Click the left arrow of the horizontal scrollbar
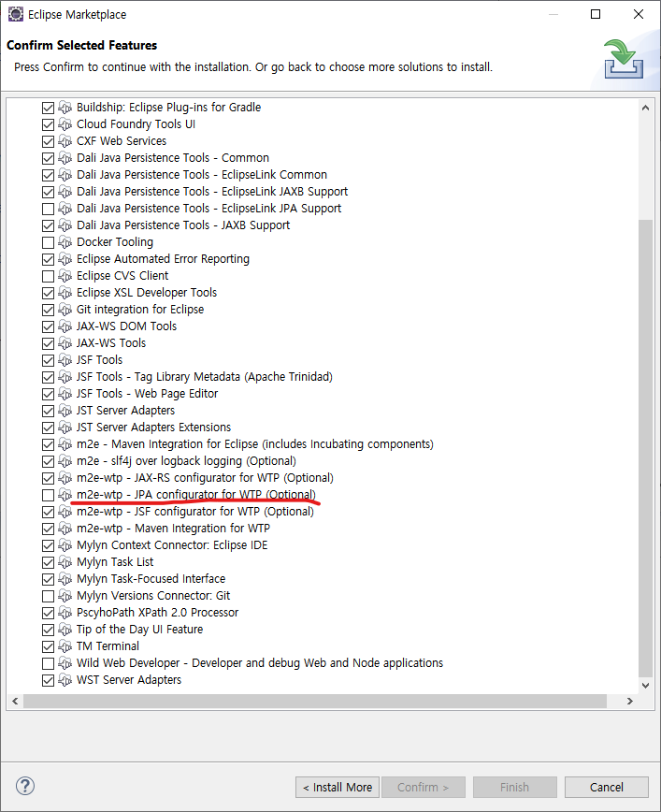Image resolution: width=661 pixels, height=812 pixels. coord(15,702)
